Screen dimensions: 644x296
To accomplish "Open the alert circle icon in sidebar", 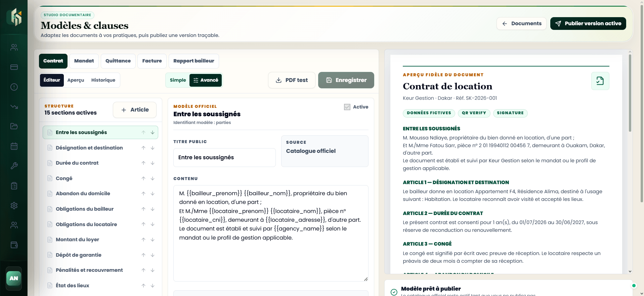I will (14, 87).
